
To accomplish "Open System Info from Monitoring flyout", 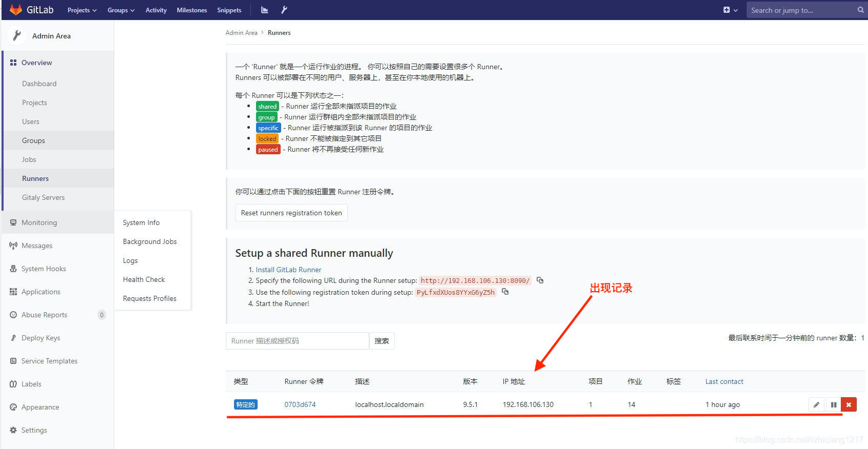I will (x=141, y=222).
